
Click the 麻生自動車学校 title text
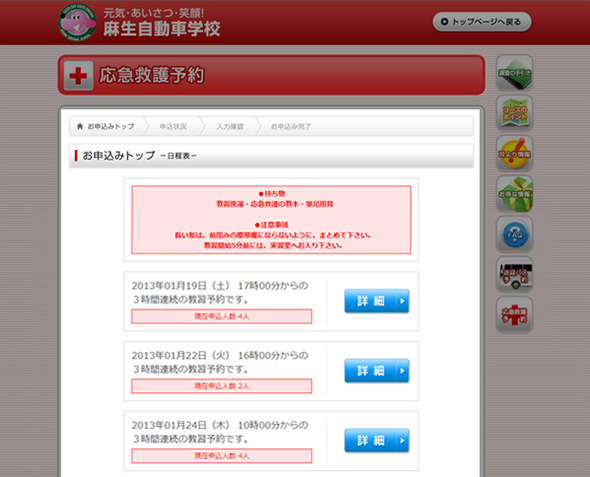click(162, 29)
